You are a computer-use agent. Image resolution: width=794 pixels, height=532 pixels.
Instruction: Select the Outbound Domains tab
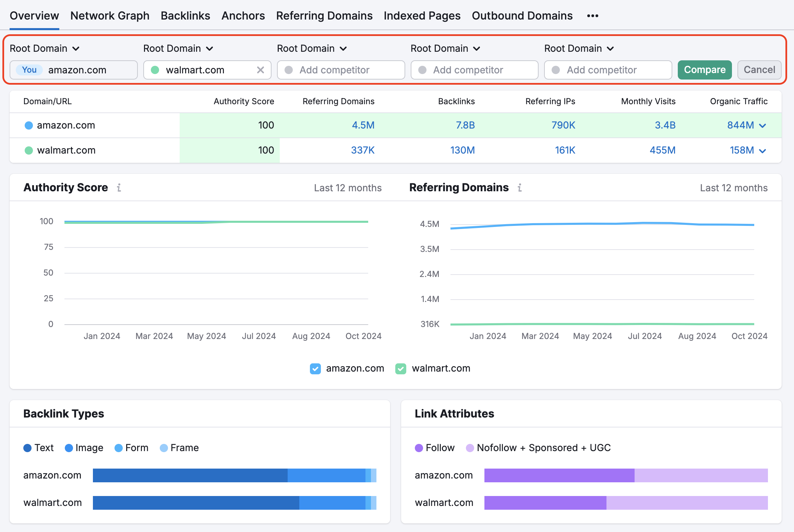[522, 15]
